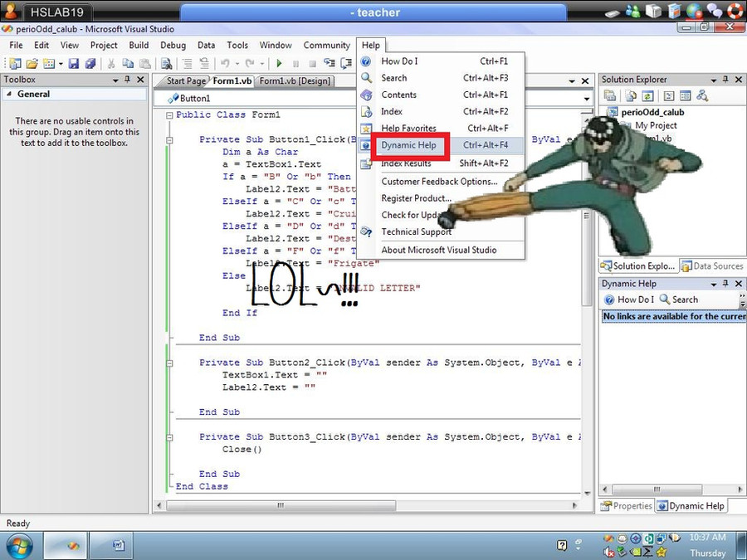
Task: Switch to the Start Page tab
Action: click(185, 81)
